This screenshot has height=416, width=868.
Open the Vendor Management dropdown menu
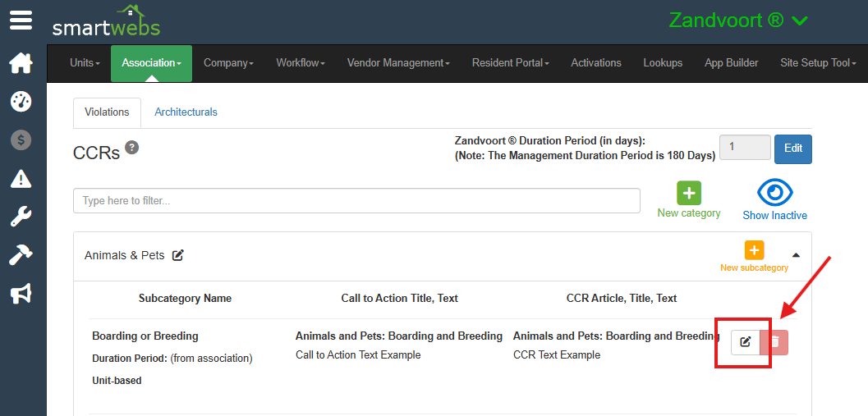398,63
